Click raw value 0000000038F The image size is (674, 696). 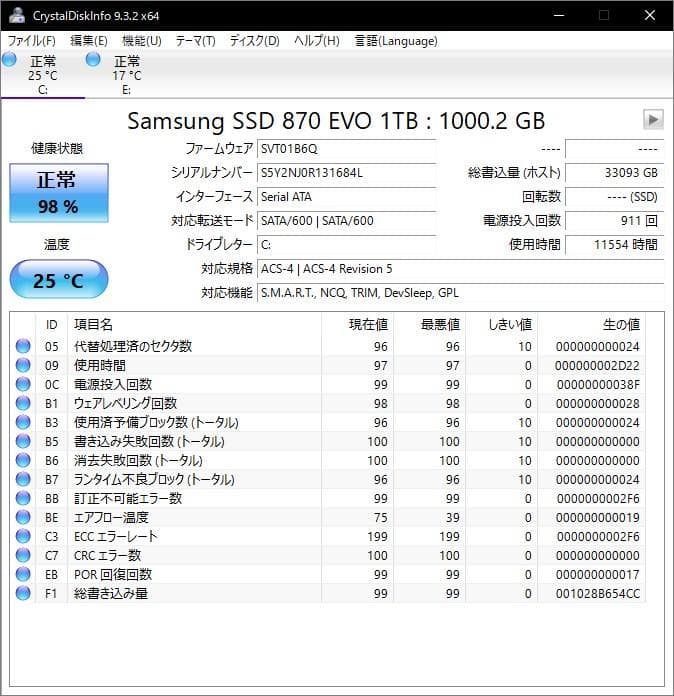(x=599, y=384)
